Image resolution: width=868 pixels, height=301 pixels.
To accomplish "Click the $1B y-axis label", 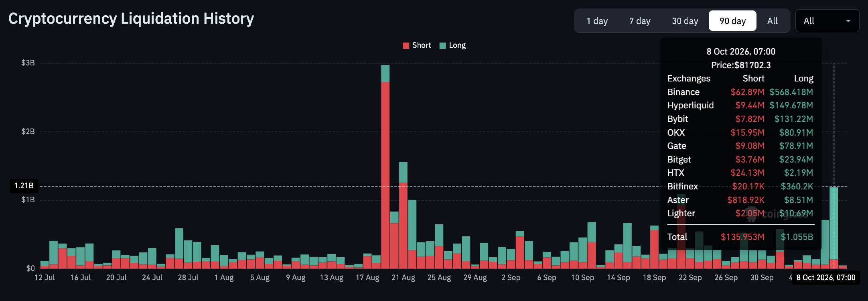I will pyautogui.click(x=28, y=200).
